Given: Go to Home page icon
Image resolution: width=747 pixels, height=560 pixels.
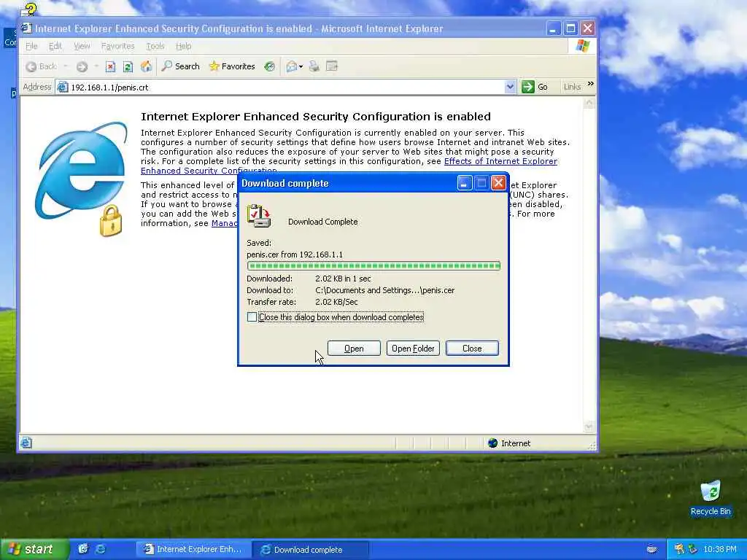Looking at the screenshot, I should 146,66.
